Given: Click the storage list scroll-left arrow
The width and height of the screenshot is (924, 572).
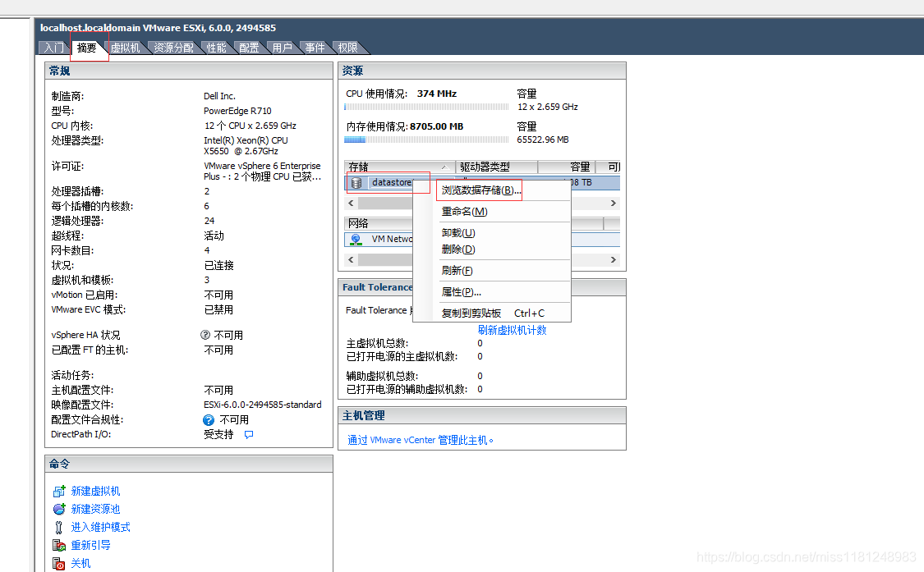Looking at the screenshot, I should pyautogui.click(x=352, y=204).
